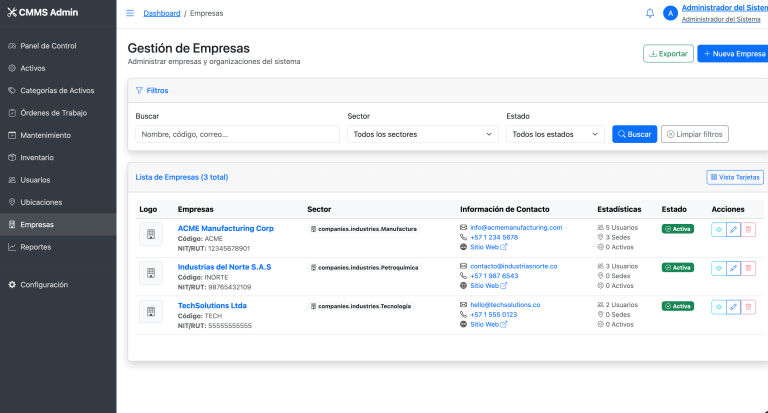Go to Activos in sidebar
The image size is (768, 413).
58,68
